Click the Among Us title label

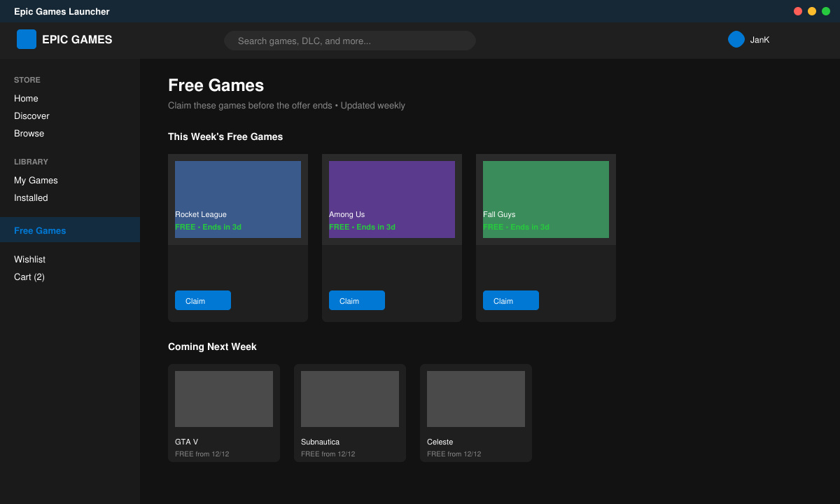pyautogui.click(x=346, y=214)
